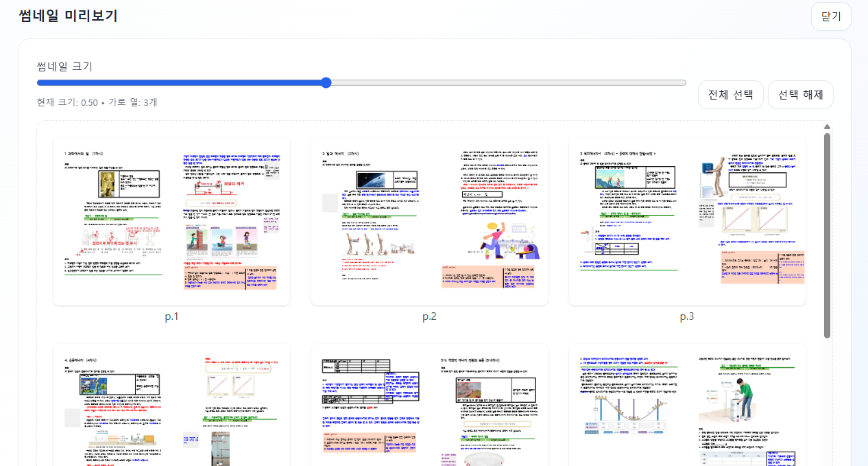The height and width of the screenshot is (466, 868).
Task: Click the 닫기 button
Action: point(831,16)
